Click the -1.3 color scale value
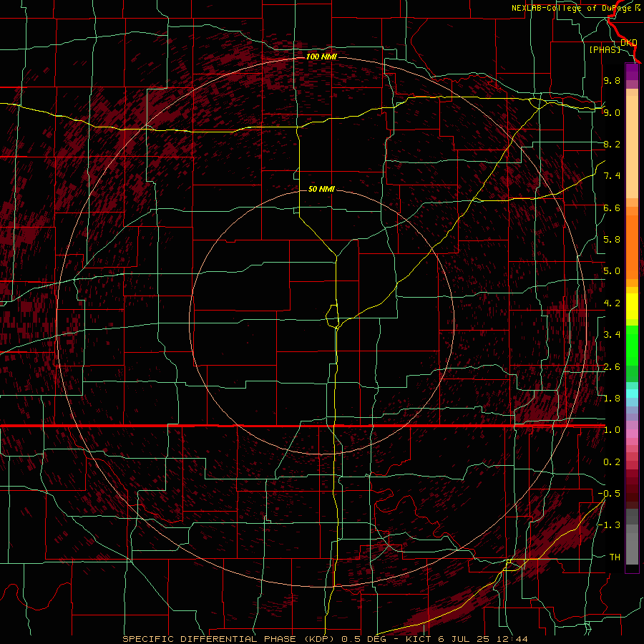 609,525
